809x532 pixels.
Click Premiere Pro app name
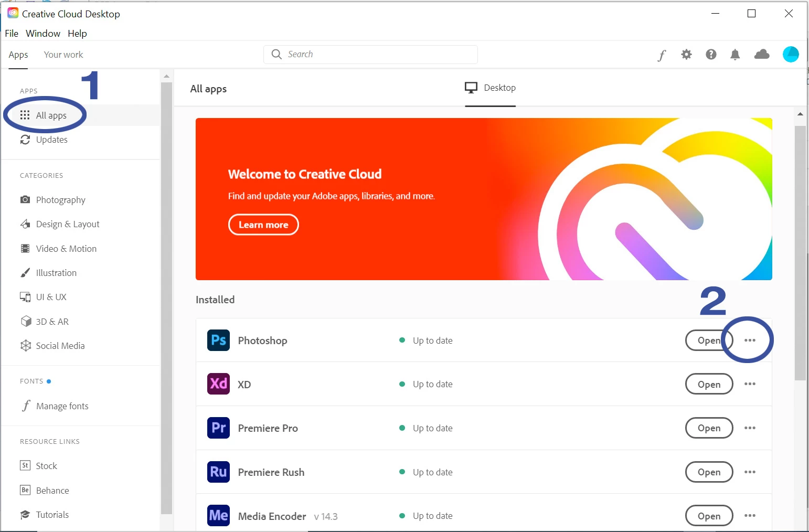(268, 428)
